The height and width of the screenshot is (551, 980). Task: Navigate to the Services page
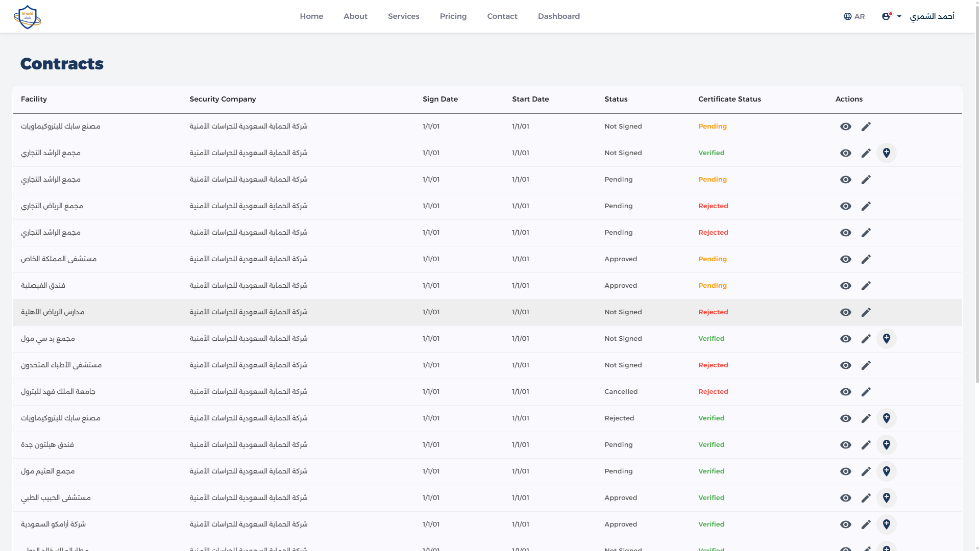[x=403, y=16]
